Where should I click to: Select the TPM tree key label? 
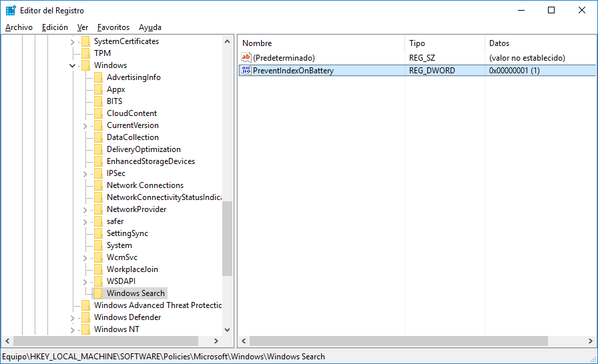tap(102, 53)
